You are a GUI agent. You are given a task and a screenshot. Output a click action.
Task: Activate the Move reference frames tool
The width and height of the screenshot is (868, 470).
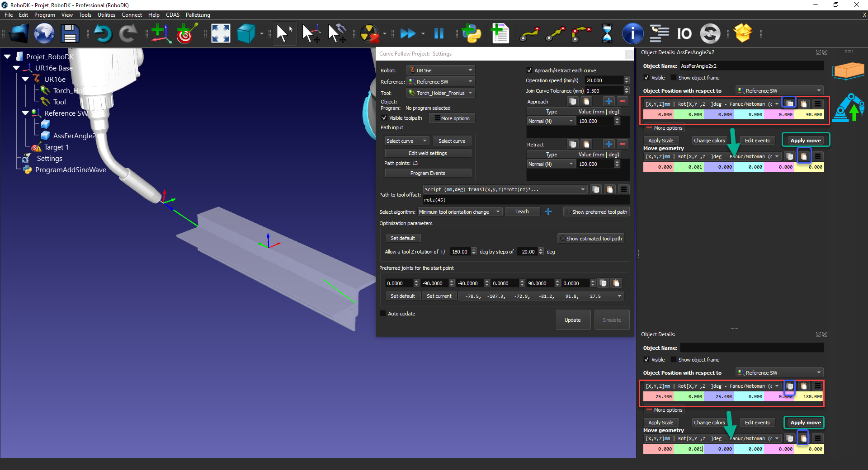(311, 34)
